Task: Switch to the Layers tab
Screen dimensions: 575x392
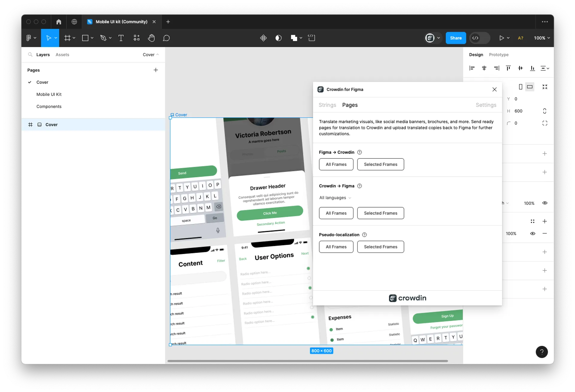Action: click(x=43, y=55)
